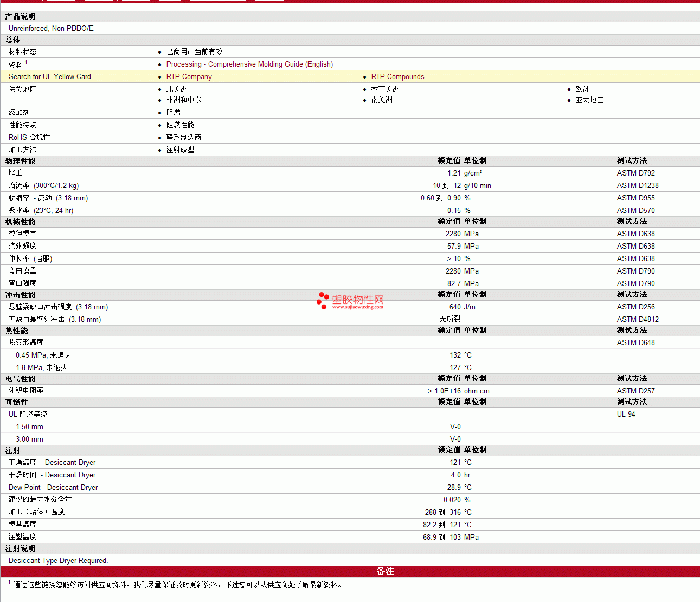Open the Processing - Comprehensive Molding Guide link
Screen dimensions: 700x602
pos(249,64)
